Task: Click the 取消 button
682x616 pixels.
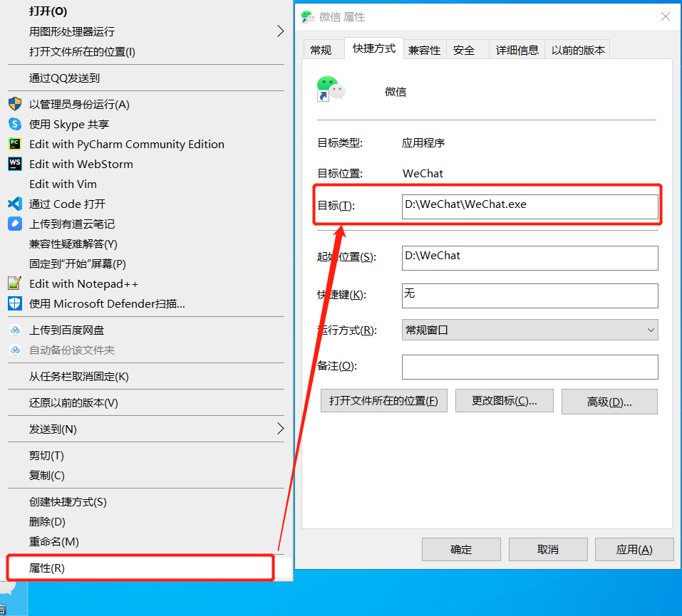Action: tap(548, 550)
